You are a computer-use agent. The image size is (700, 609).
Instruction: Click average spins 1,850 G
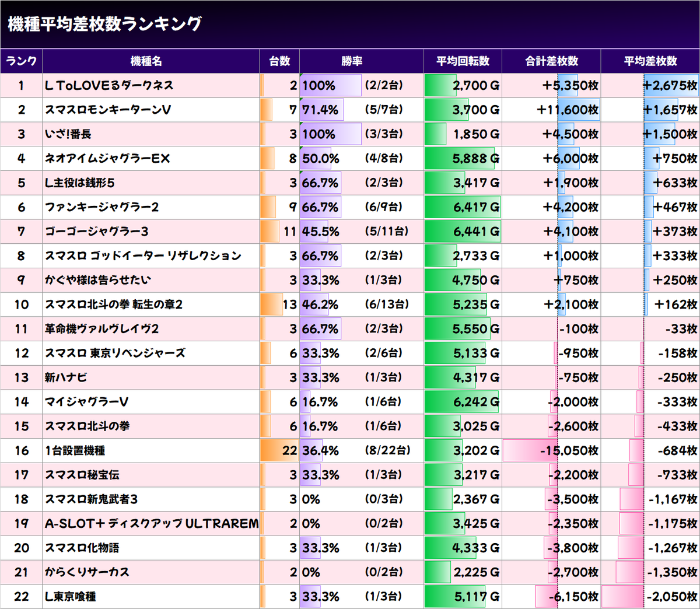[477, 134]
